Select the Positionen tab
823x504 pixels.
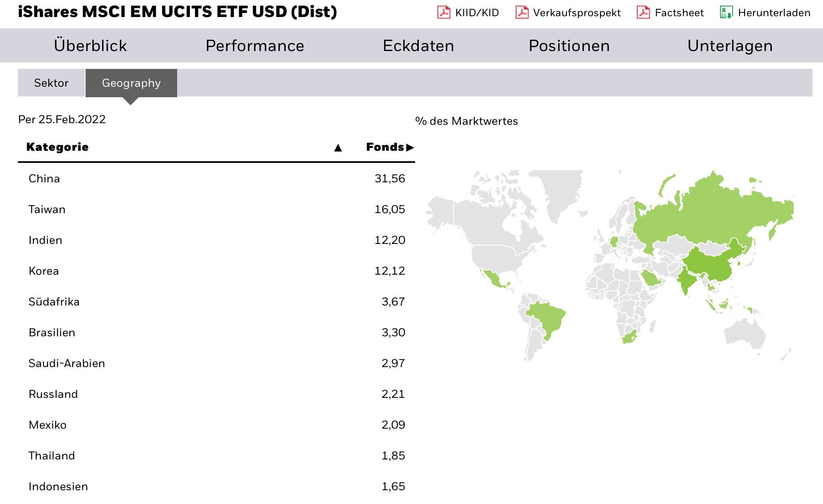(569, 46)
